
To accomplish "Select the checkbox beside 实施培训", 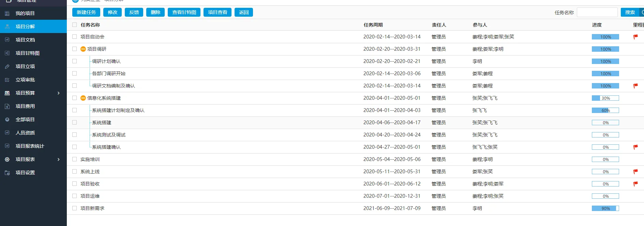I will coord(75,159).
